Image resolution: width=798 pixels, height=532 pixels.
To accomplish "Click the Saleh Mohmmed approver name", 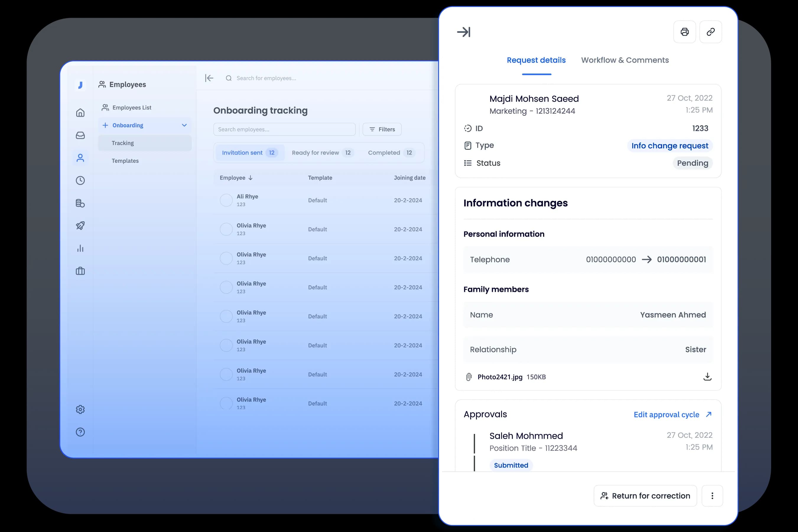I will point(526,436).
